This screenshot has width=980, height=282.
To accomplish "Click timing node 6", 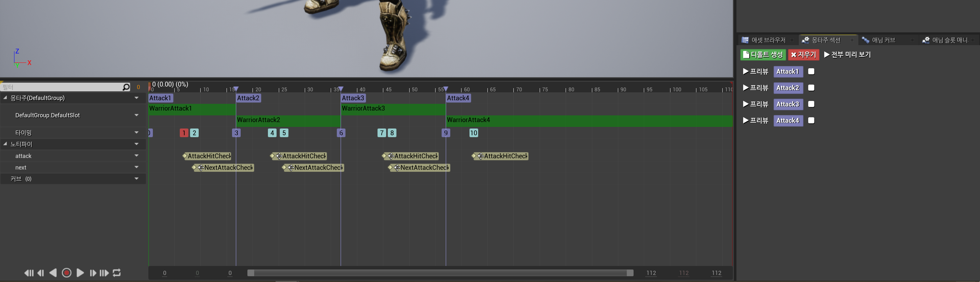I will coord(341,133).
